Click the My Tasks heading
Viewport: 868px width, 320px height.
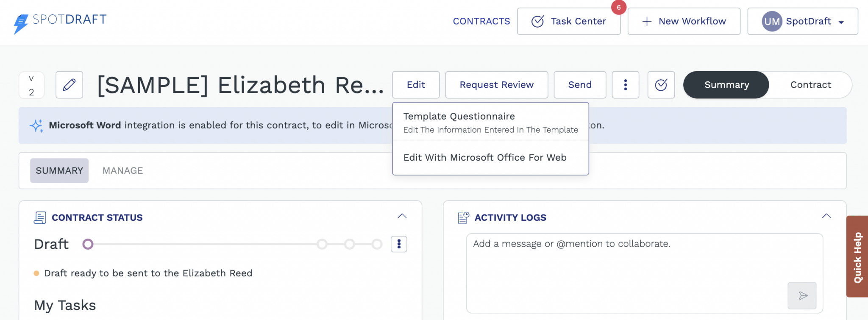[65, 305]
